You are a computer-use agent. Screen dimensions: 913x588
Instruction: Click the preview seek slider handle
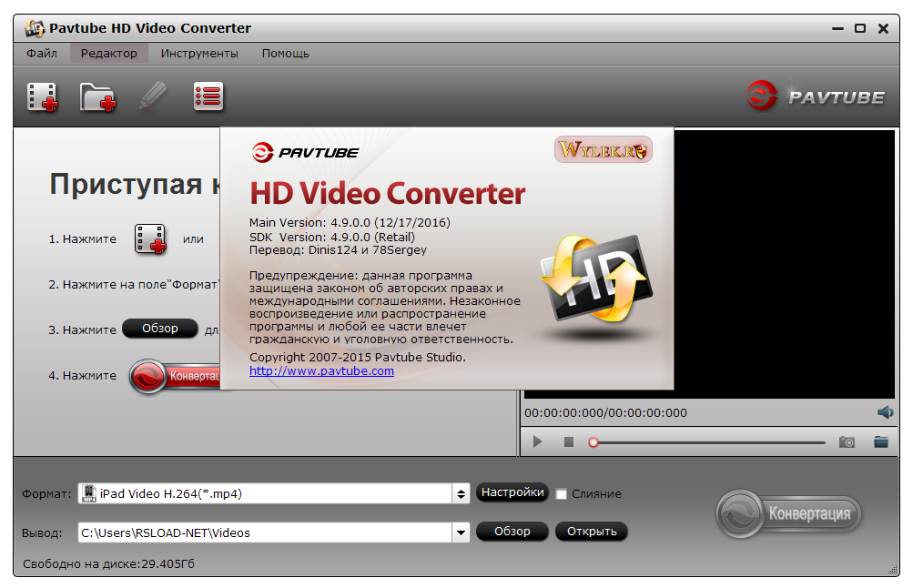click(x=593, y=443)
